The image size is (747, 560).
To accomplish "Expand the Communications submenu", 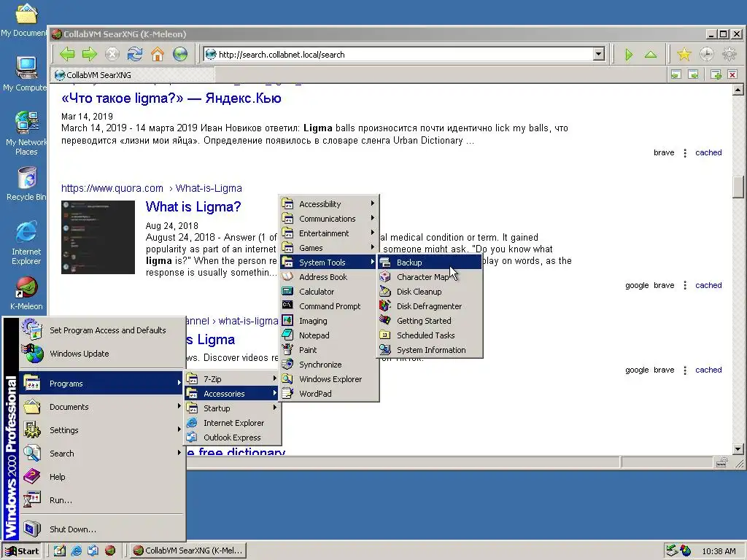I will tap(329, 219).
